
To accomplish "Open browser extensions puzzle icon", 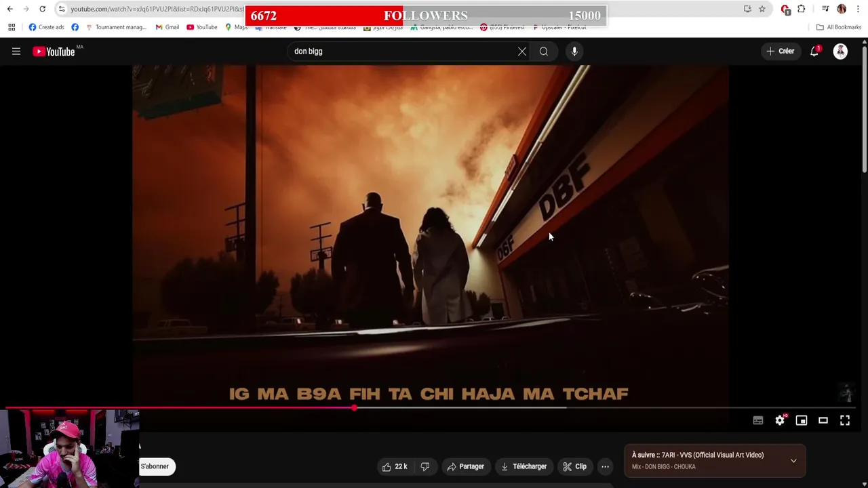I will [802, 9].
